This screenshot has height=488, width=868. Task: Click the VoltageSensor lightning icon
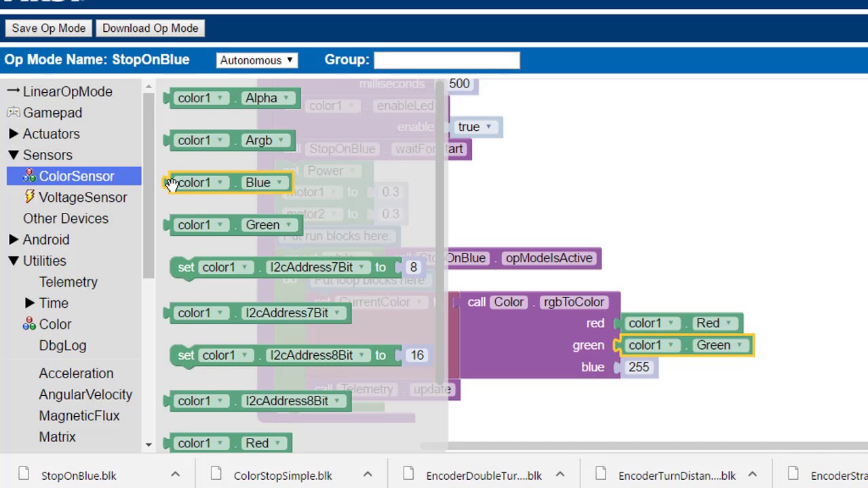click(29, 197)
